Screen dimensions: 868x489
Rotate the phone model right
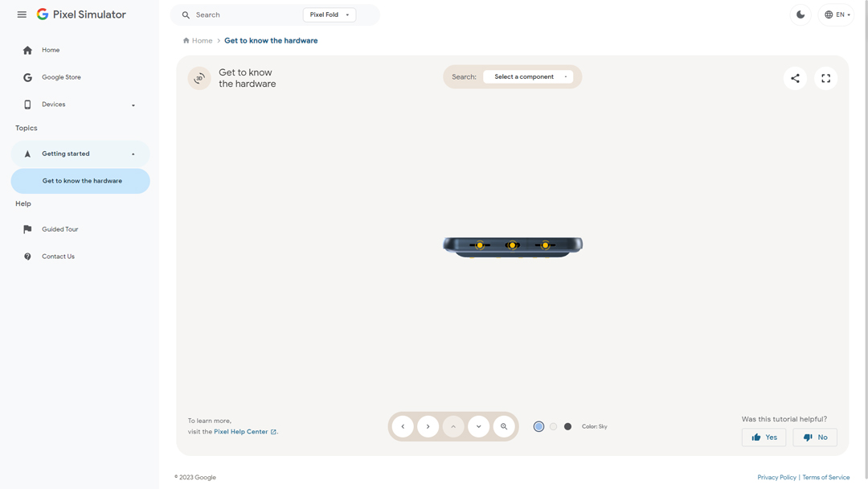point(428,426)
